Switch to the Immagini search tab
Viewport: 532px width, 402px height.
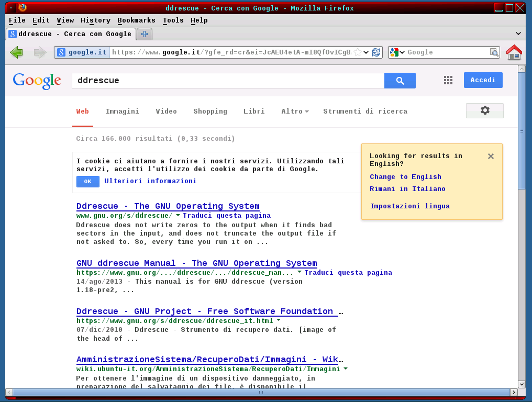(x=122, y=111)
